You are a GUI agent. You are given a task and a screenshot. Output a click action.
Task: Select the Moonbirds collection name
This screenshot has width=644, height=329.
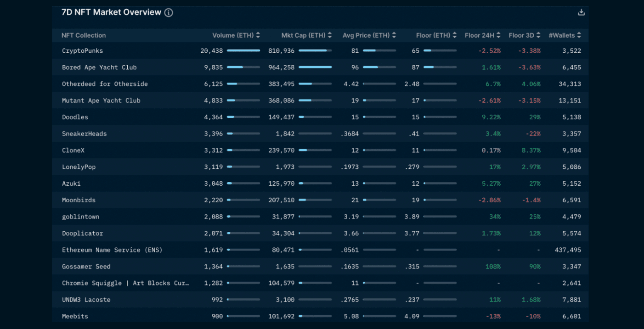tap(79, 200)
